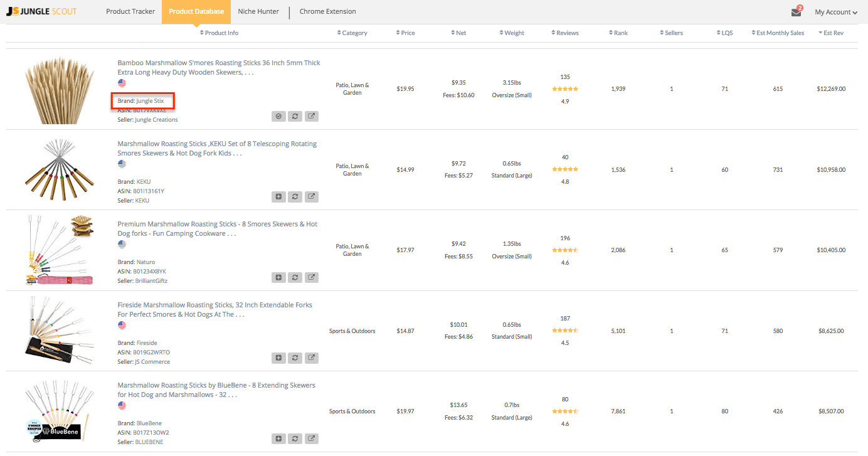Sort table by Sellers column
Image resolution: width=868 pixels, height=456 pixels.
tap(672, 33)
